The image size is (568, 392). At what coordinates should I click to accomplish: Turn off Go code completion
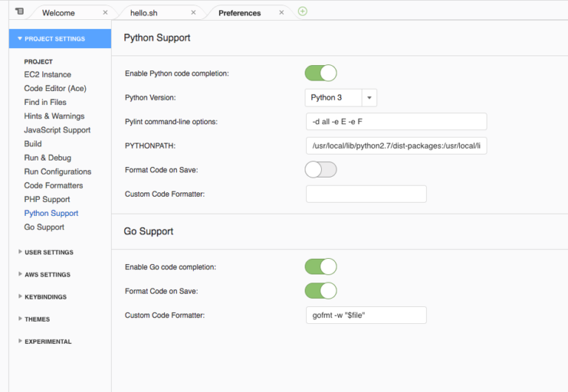point(320,266)
